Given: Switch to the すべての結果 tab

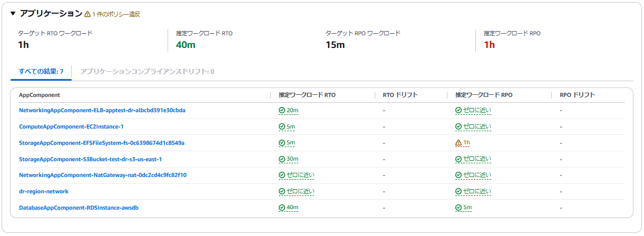Looking at the screenshot, I should (41, 71).
